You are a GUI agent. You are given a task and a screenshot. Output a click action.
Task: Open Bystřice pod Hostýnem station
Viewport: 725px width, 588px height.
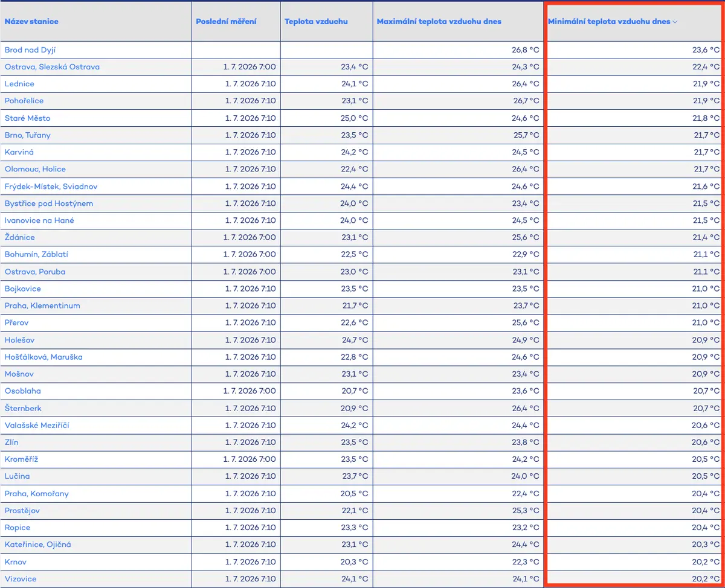point(49,203)
